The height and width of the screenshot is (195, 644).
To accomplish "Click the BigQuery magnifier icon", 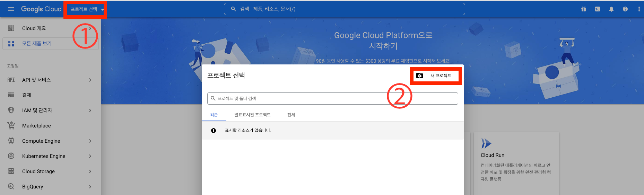I will (x=11, y=186).
